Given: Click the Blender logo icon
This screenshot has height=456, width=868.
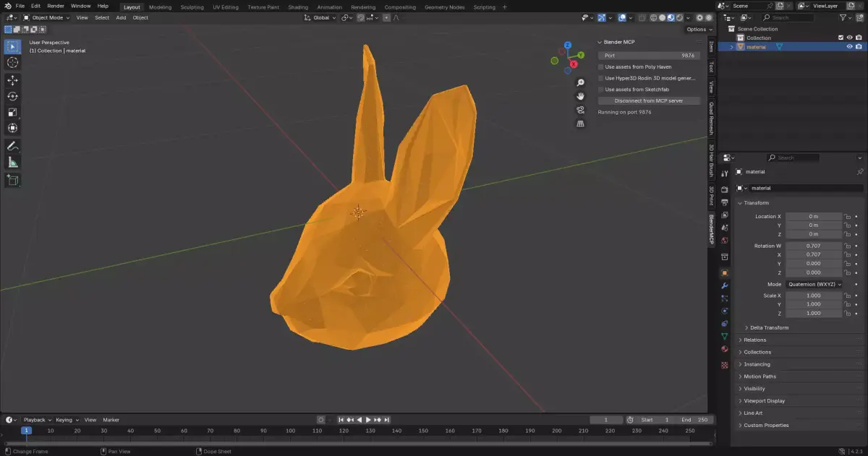Looking at the screenshot, I should 7,6.
